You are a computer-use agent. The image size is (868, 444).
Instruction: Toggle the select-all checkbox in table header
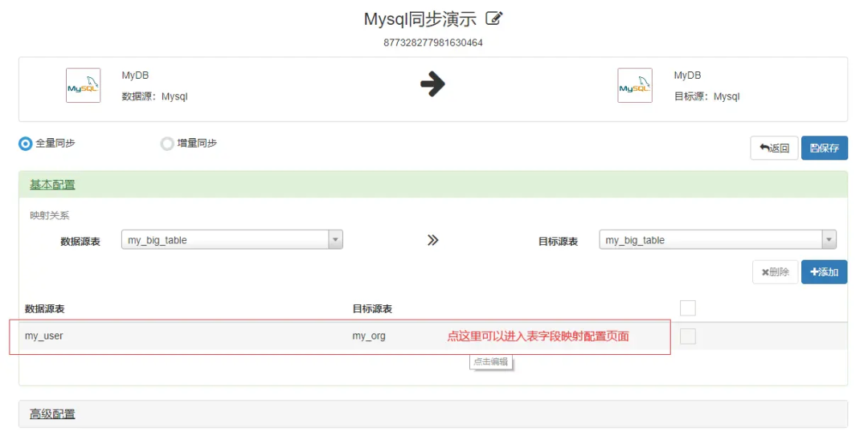coord(687,308)
